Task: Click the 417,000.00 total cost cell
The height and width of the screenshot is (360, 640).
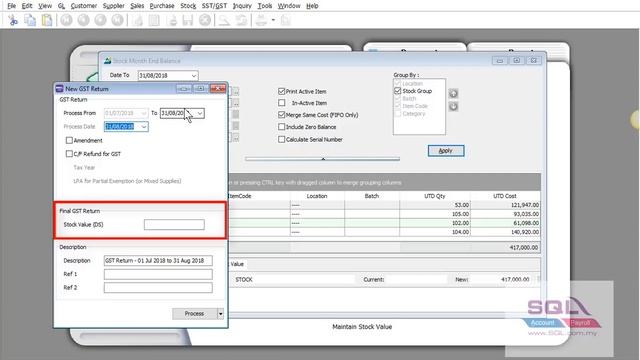Action: [x=505, y=247]
